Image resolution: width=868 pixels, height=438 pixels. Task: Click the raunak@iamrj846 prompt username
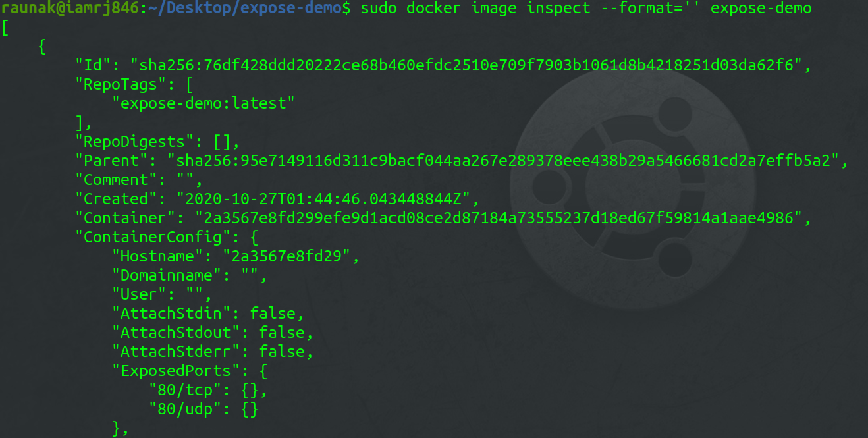[70, 9]
